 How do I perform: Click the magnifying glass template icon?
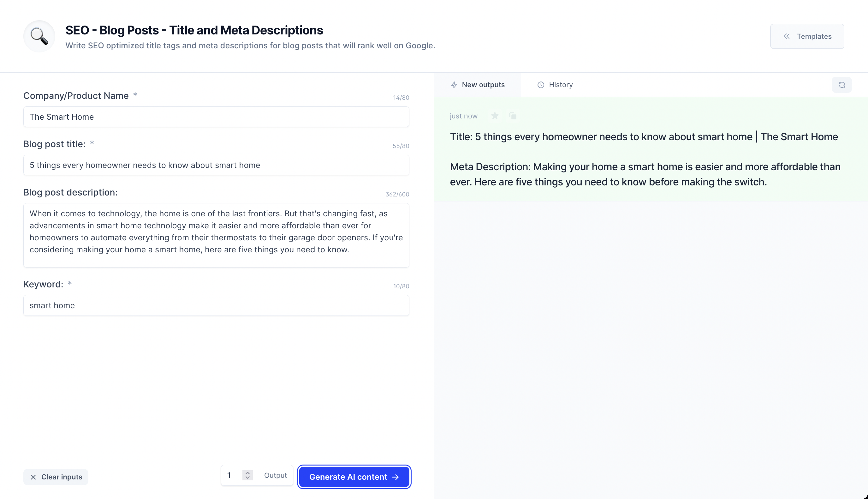(39, 36)
